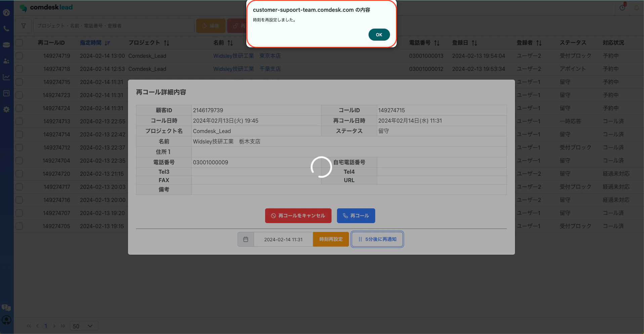
Task: Click the comdesk lead logo
Action: pos(46,7)
